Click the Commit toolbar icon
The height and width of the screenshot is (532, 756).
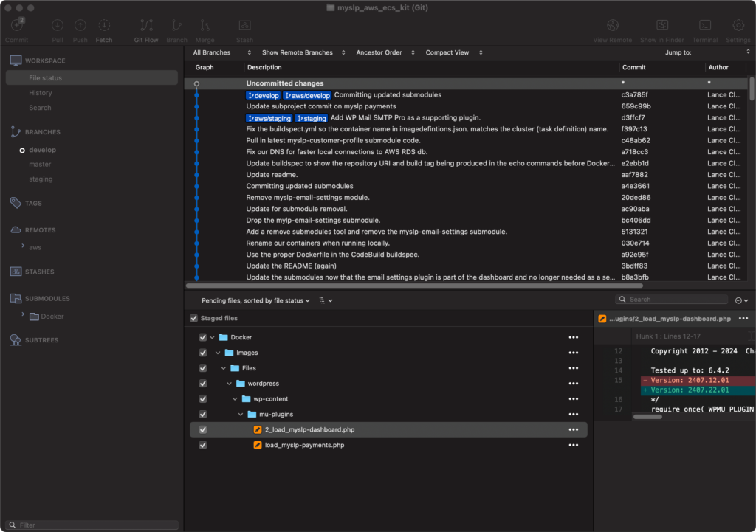tap(17, 25)
